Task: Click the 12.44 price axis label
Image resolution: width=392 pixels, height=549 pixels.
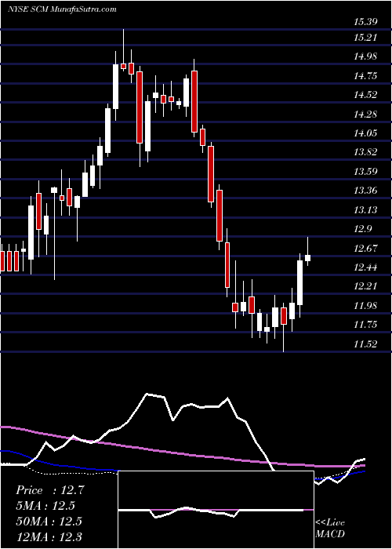Action: tap(365, 268)
